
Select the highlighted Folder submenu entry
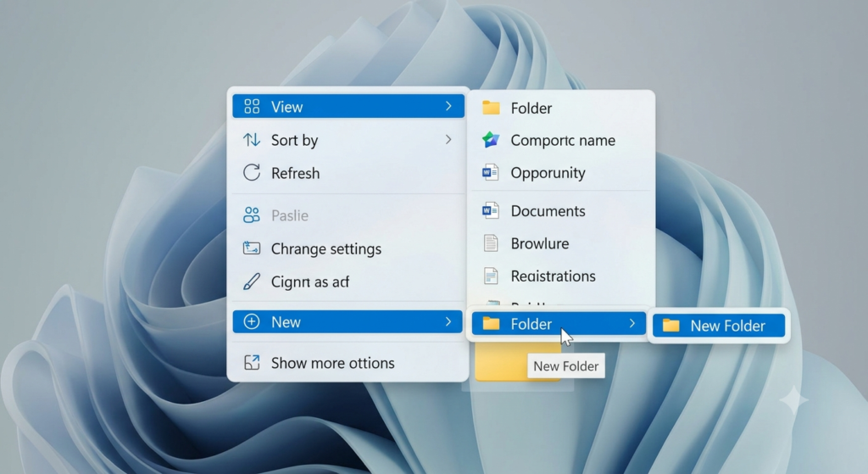point(559,323)
